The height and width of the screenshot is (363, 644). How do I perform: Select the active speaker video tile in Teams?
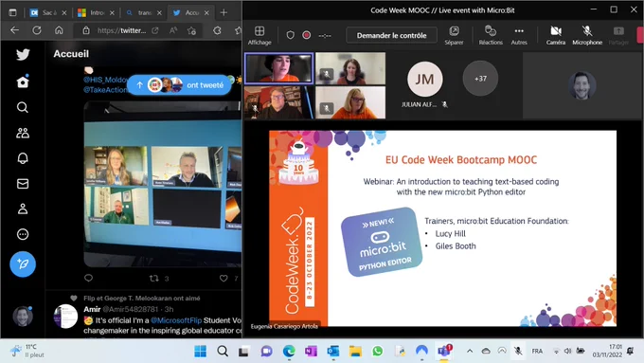click(x=278, y=68)
